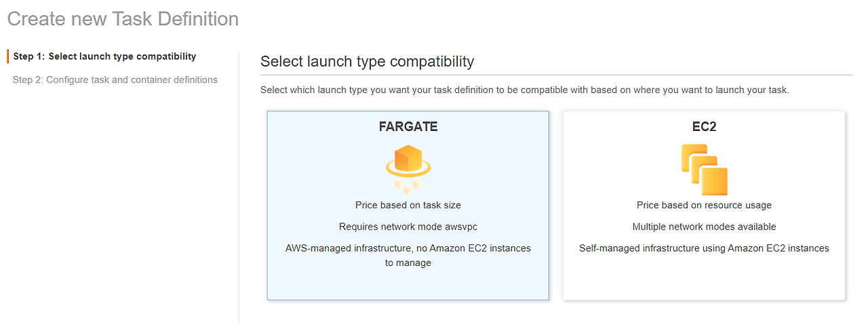Click 'Requires network mode awsvpc' text
Image resolution: width=868 pixels, height=323 pixels.
click(408, 227)
